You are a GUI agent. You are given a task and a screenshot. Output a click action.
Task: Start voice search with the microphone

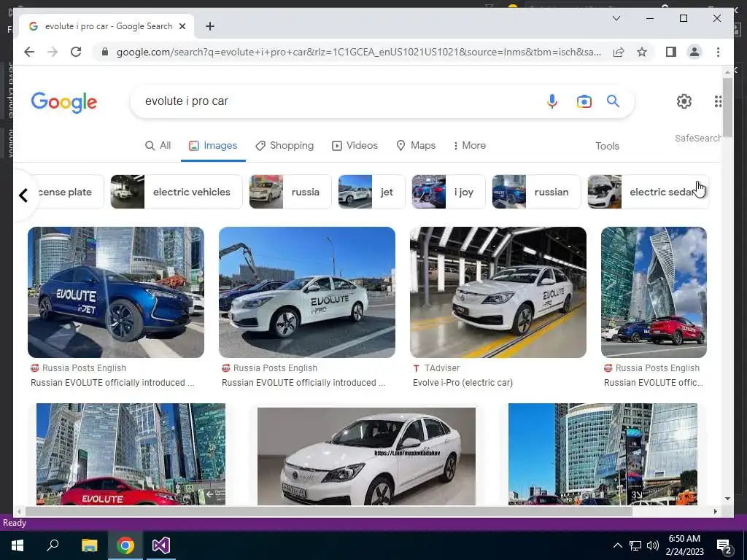click(551, 101)
